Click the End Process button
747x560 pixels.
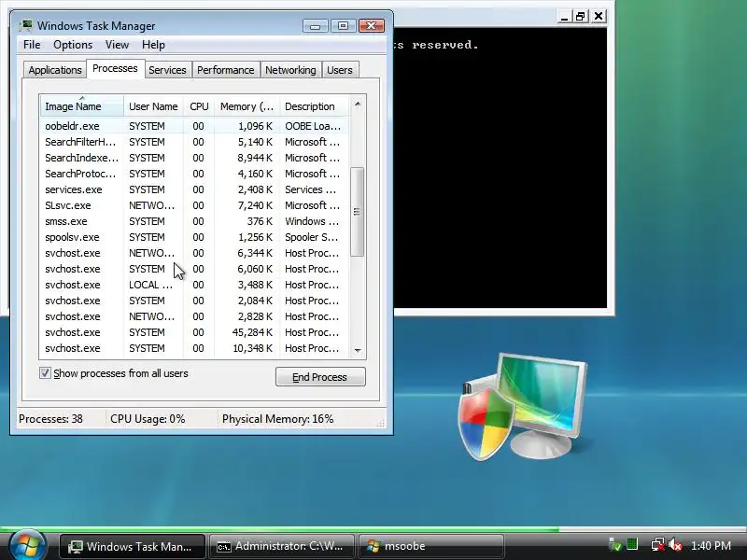click(x=320, y=377)
